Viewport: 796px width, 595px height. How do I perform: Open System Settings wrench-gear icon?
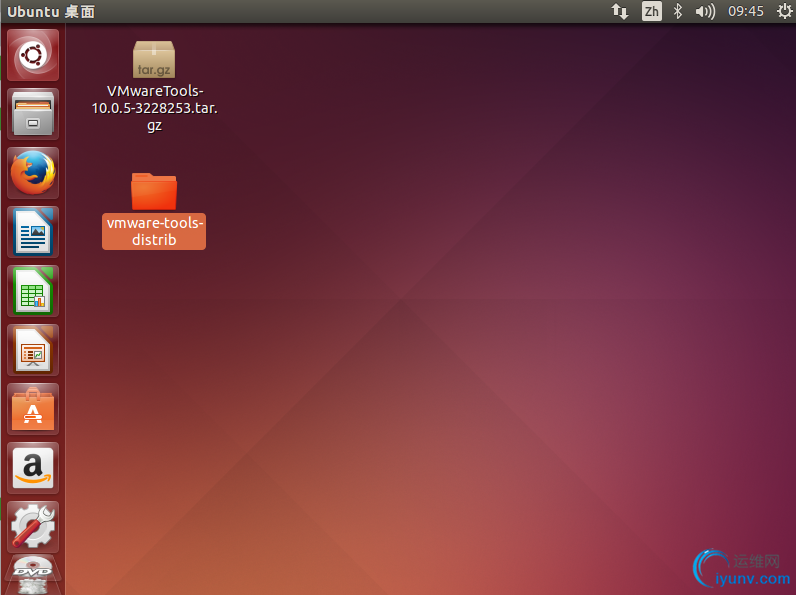33,527
